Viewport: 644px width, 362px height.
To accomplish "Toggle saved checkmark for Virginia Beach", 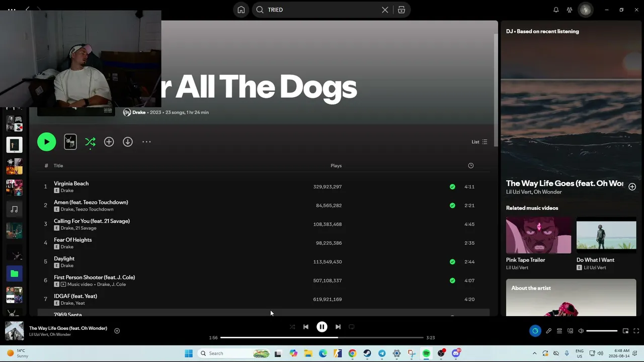I will (452, 187).
